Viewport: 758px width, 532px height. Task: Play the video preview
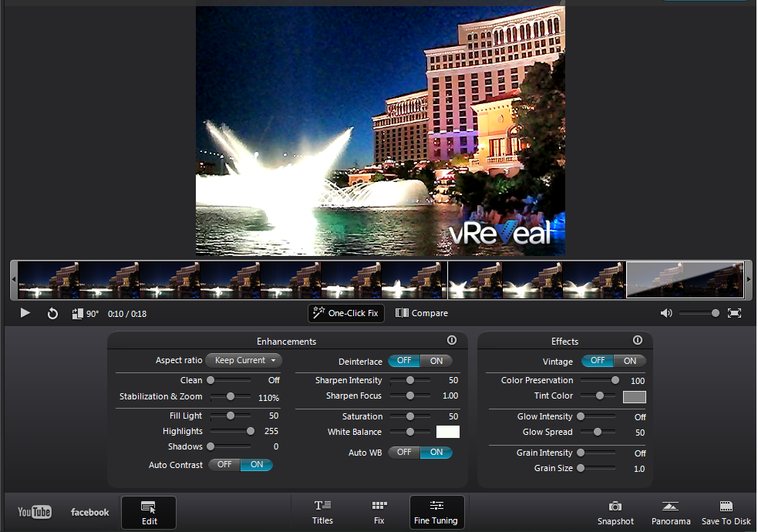coord(25,313)
